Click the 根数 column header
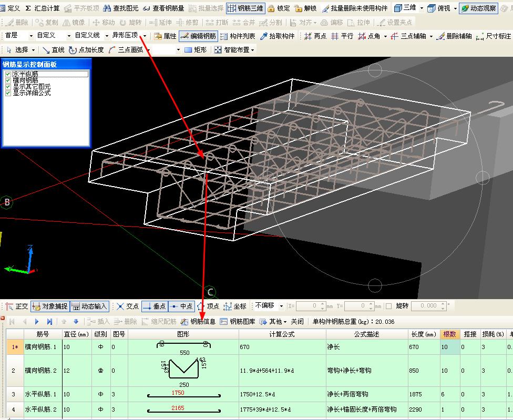The width and height of the screenshot is (513, 420). pos(450,334)
